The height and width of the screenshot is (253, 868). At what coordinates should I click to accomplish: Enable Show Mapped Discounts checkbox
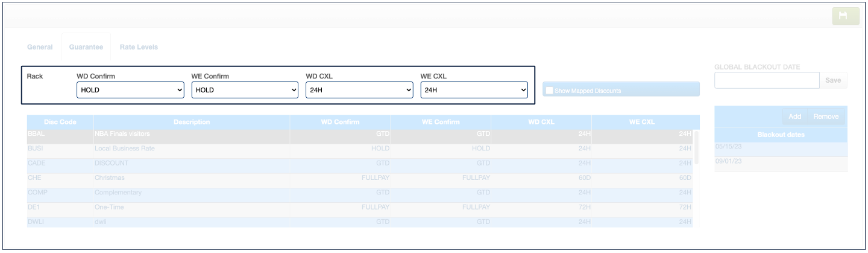549,91
